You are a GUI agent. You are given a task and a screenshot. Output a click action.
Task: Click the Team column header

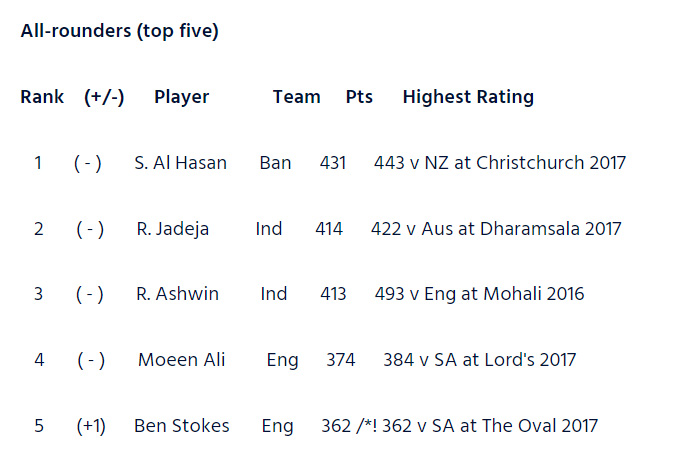(296, 97)
